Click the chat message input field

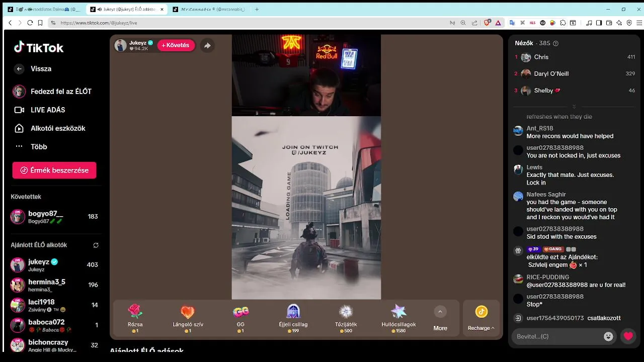pyautogui.click(x=557, y=336)
